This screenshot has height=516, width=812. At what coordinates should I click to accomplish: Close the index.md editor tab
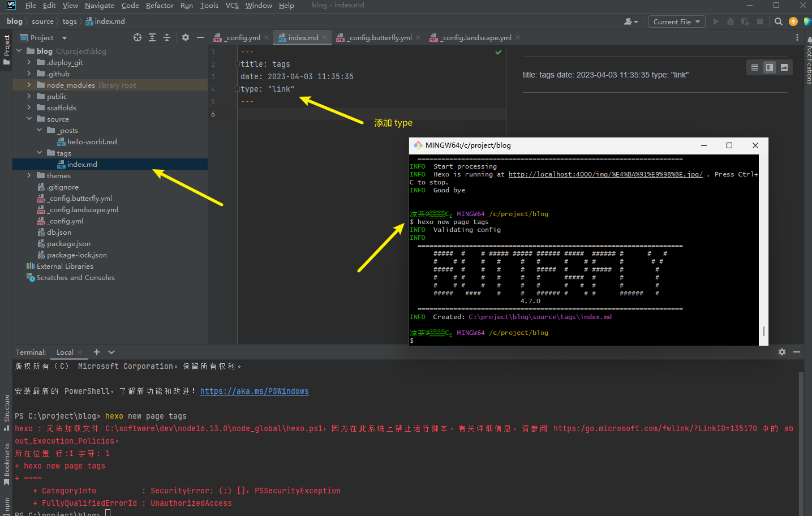[325, 37]
